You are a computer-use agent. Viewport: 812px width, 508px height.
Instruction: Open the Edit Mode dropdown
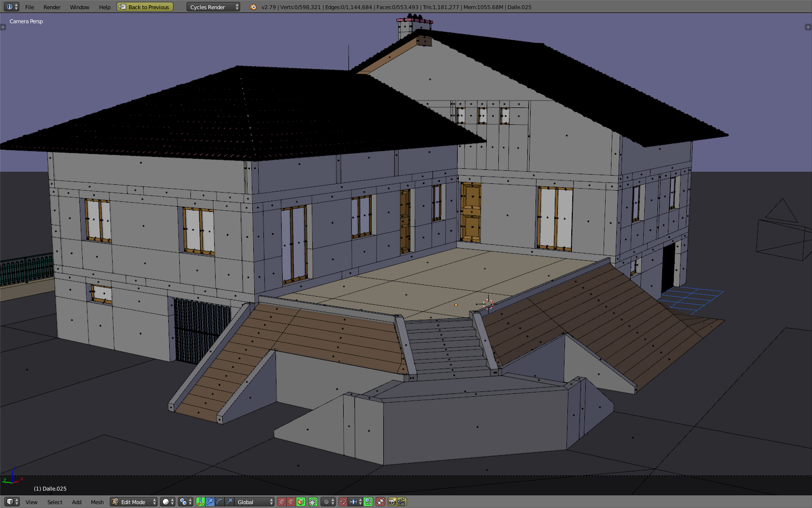pos(134,502)
